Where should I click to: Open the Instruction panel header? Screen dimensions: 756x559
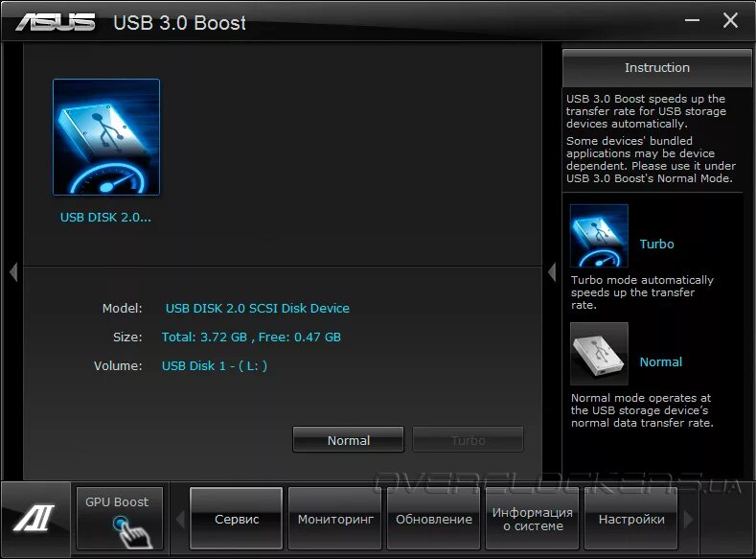pos(656,68)
